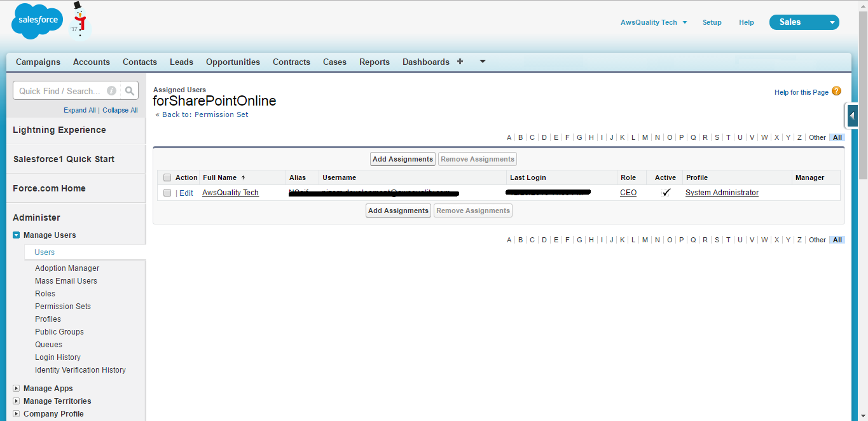The image size is (868, 421).
Task: Click Collapse All in sidebar
Action: click(120, 110)
